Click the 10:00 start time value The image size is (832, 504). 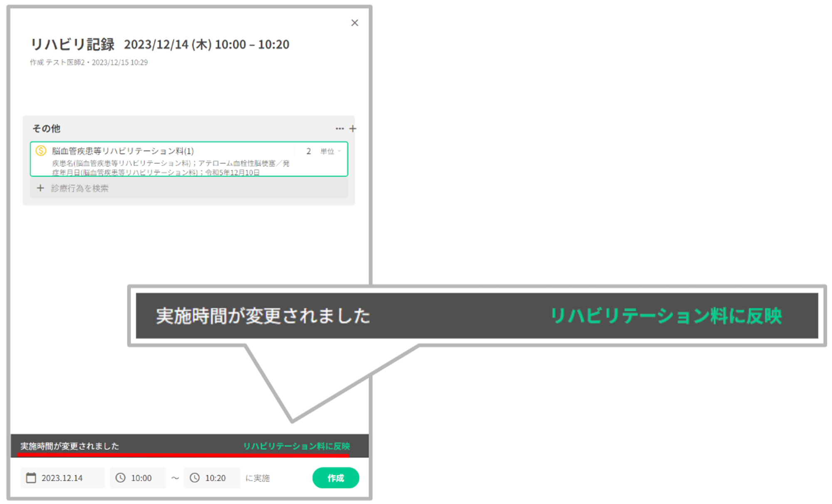pyautogui.click(x=141, y=478)
